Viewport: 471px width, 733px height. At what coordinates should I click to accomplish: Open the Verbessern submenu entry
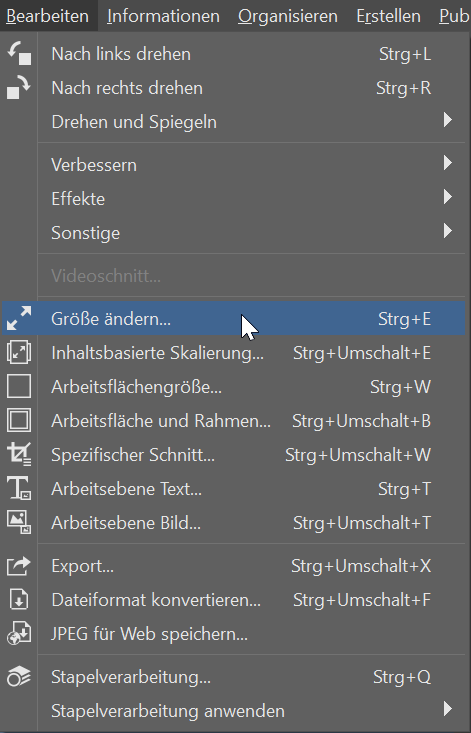click(234, 165)
